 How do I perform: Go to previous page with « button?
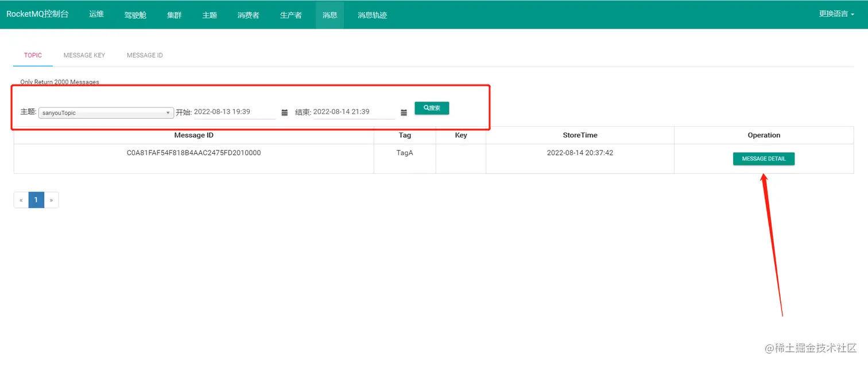(x=21, y=200)
